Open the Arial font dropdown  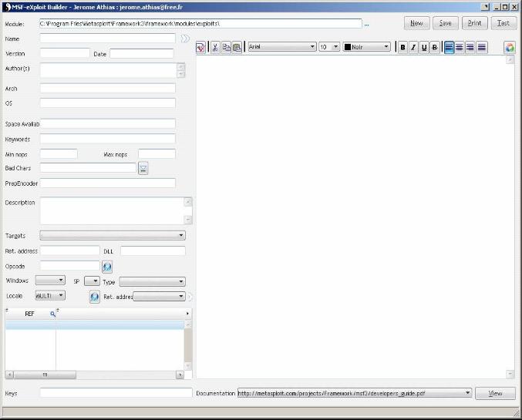click(282, 46)
